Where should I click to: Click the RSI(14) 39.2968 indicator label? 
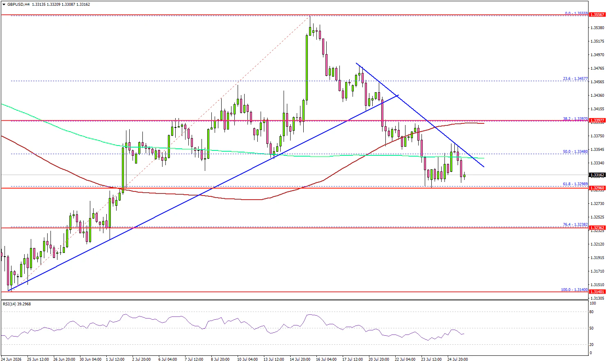pyautogui.click(x=17, y=304)
